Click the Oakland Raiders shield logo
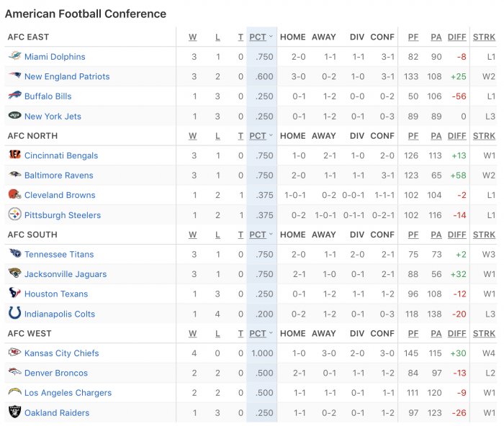 pyautogui.click(x=14, y=412)
